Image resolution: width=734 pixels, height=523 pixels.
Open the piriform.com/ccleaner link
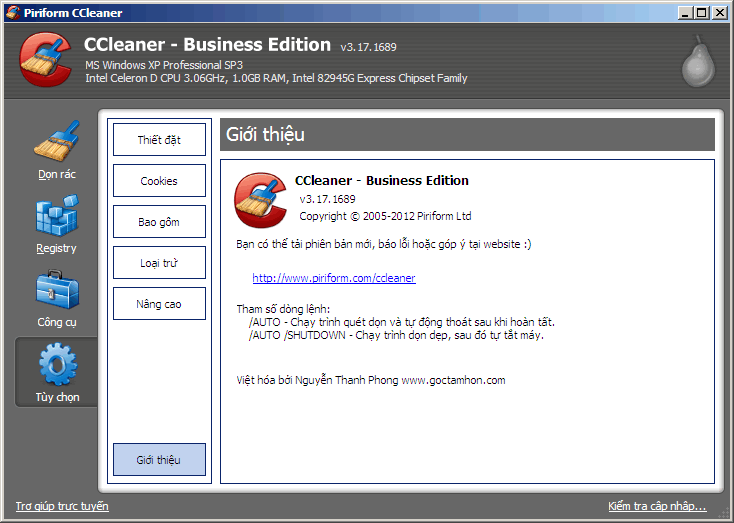(x=334, y=278)
